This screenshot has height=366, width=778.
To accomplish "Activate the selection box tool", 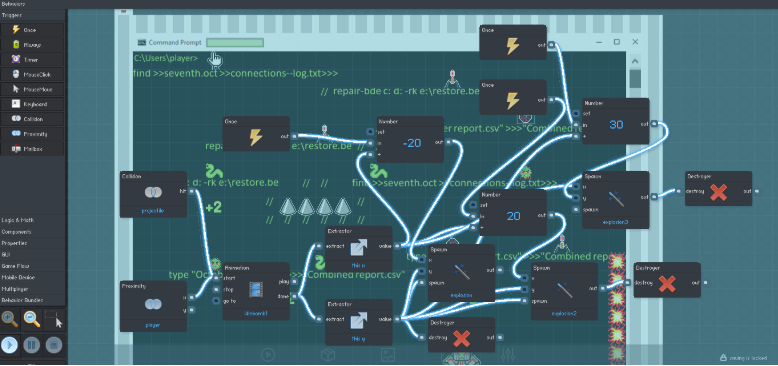I will pos(54,320).
